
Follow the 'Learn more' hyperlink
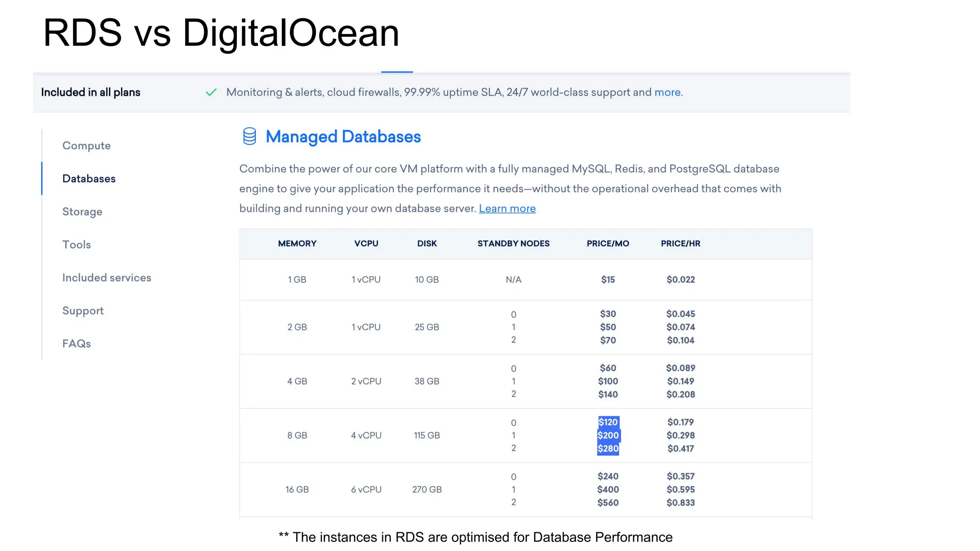click(x=507, y=209)
